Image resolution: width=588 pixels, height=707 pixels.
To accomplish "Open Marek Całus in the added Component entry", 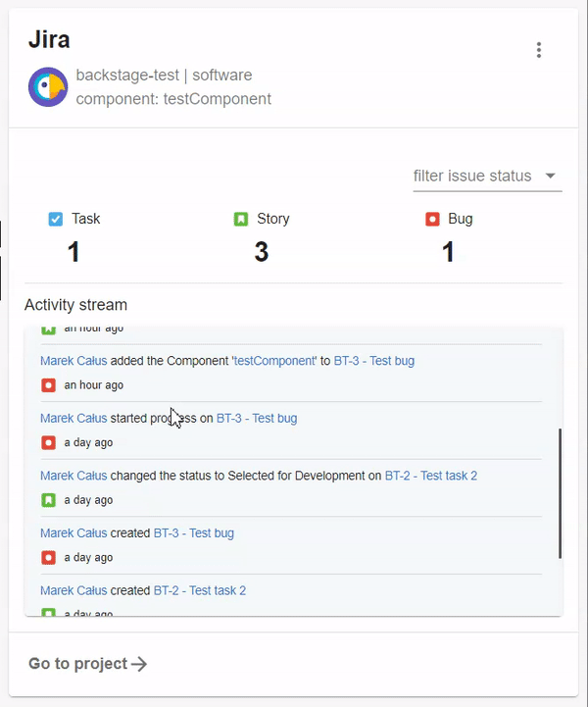I will pyautogui.click(x=73, y=361).
